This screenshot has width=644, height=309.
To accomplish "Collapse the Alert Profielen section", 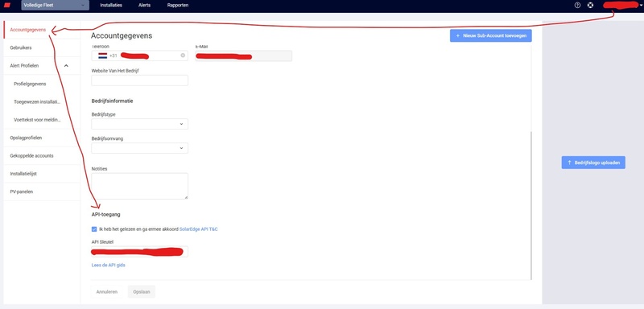I will [x=66, y=66].
